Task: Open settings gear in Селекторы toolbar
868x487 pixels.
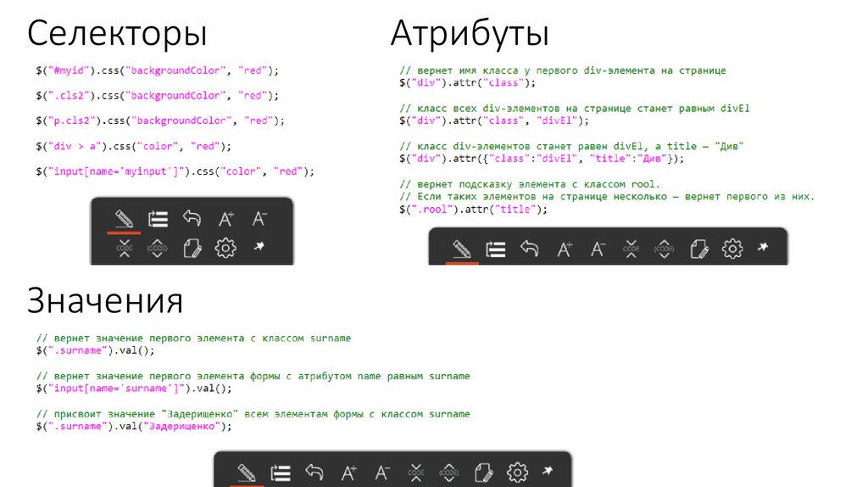Action: 225,249
